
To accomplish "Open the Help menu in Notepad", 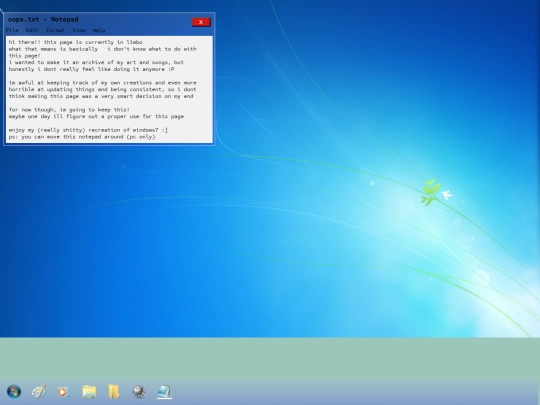I will click(x=99, y=30).
